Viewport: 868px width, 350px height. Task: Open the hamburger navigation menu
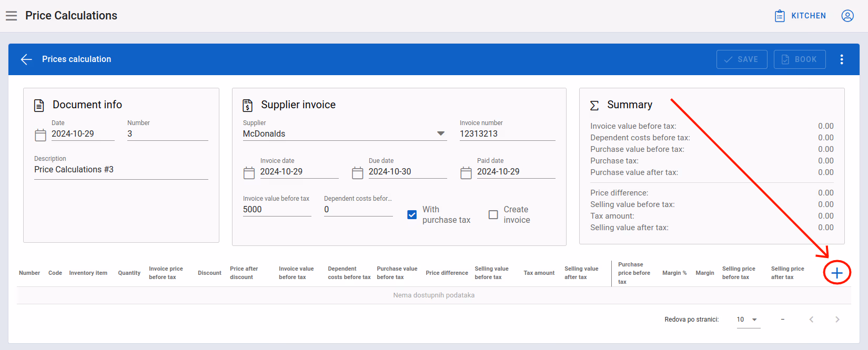(x=12, y=16)
